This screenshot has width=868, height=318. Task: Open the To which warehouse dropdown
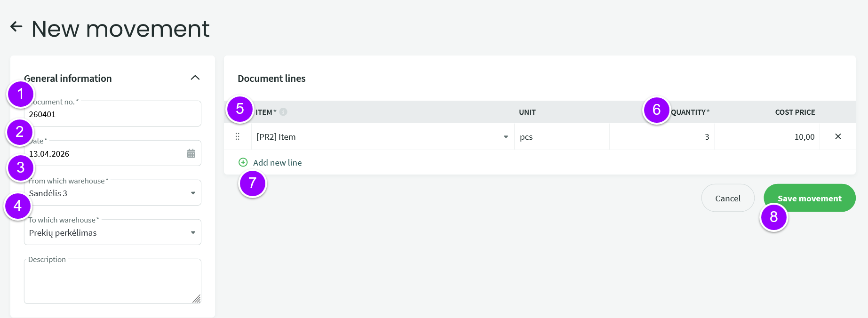[193, 232]
